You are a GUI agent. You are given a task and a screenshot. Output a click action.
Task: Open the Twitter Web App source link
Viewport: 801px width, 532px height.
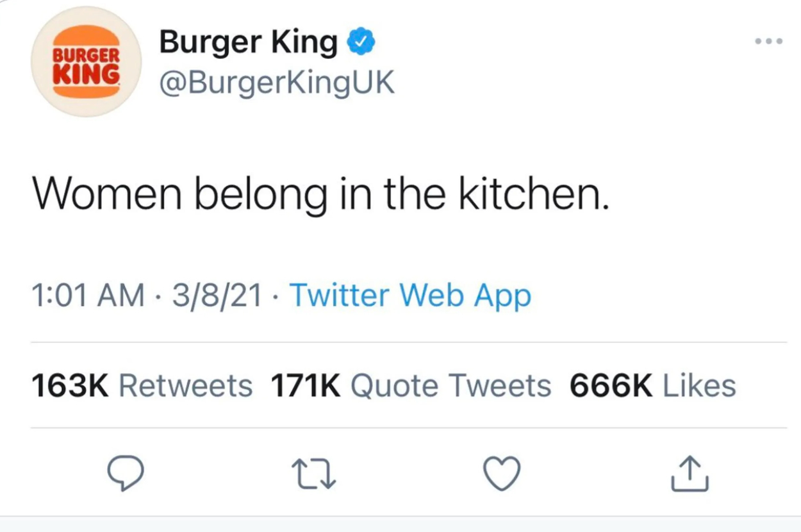(x=410, y=296)
